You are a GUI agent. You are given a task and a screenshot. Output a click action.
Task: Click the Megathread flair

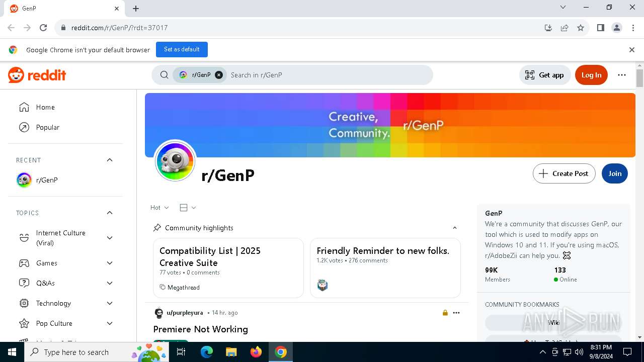[x=180, y=288]
